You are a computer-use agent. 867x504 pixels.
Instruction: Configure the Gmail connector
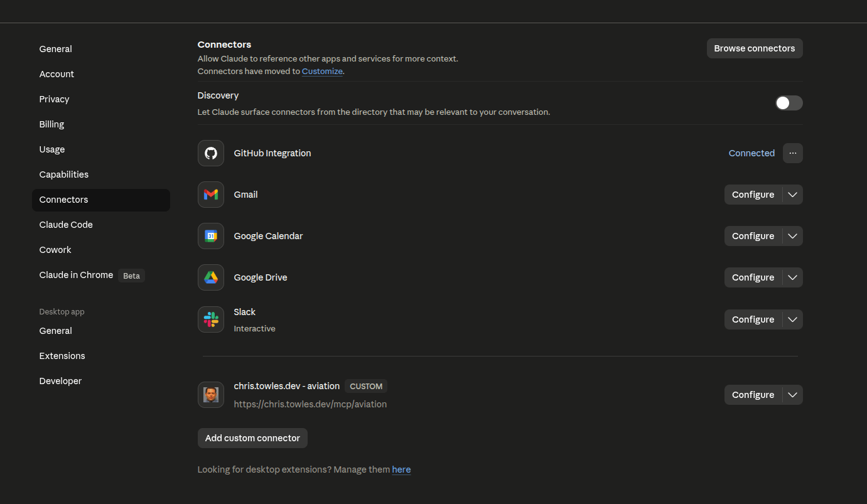pyautogui.click(x=753, y=195)
